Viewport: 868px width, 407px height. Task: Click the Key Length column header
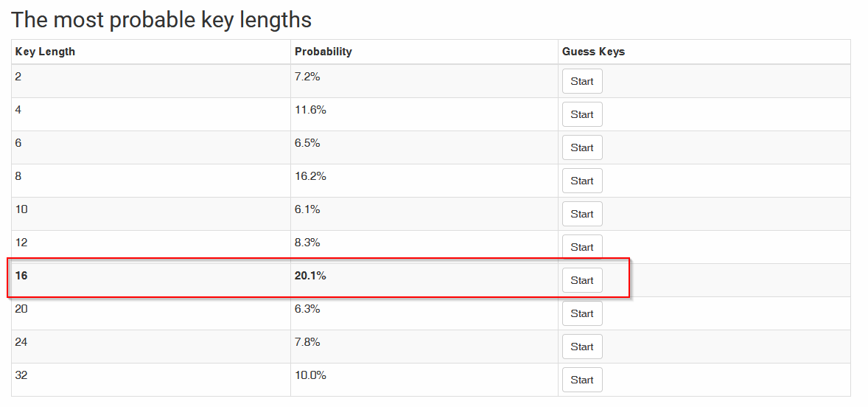[45, 52]
